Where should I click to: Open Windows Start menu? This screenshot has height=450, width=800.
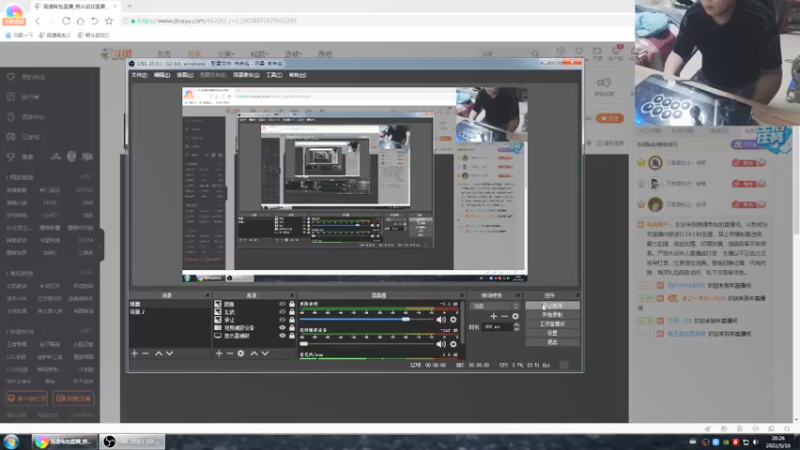(11, 441)
